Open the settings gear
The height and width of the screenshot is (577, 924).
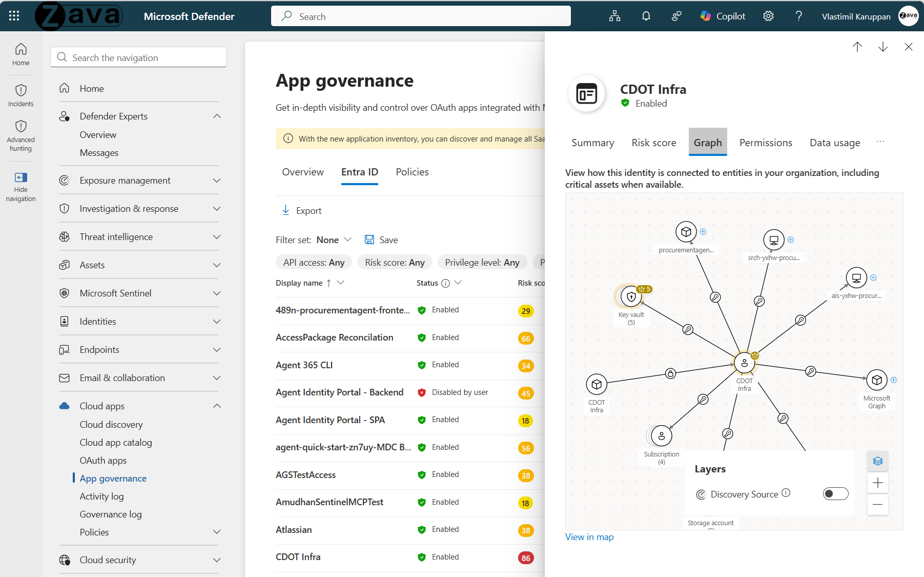pos(768,16)
